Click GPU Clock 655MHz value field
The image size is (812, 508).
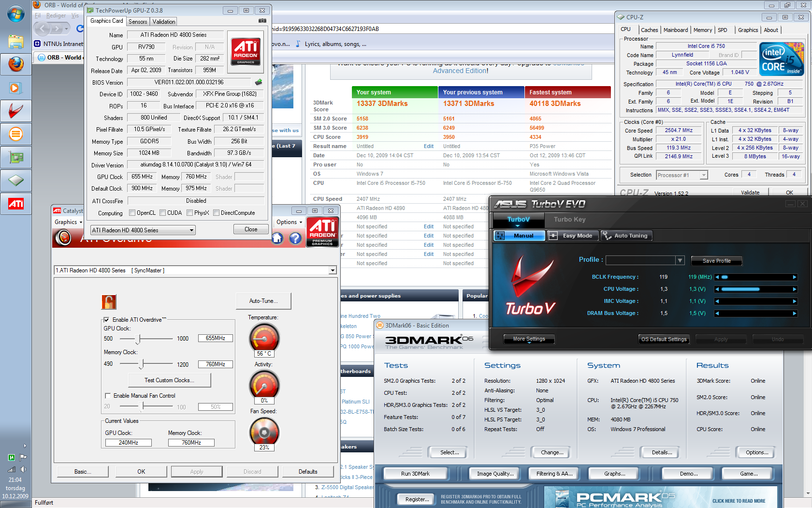tap(215, 338)
